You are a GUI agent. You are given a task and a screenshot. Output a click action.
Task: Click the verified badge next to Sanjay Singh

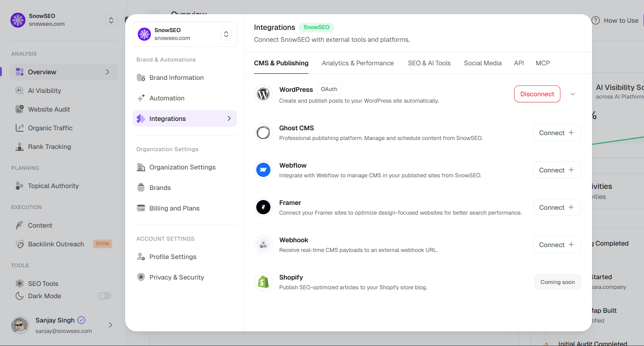pyautogui.click(x=81, y=320)
